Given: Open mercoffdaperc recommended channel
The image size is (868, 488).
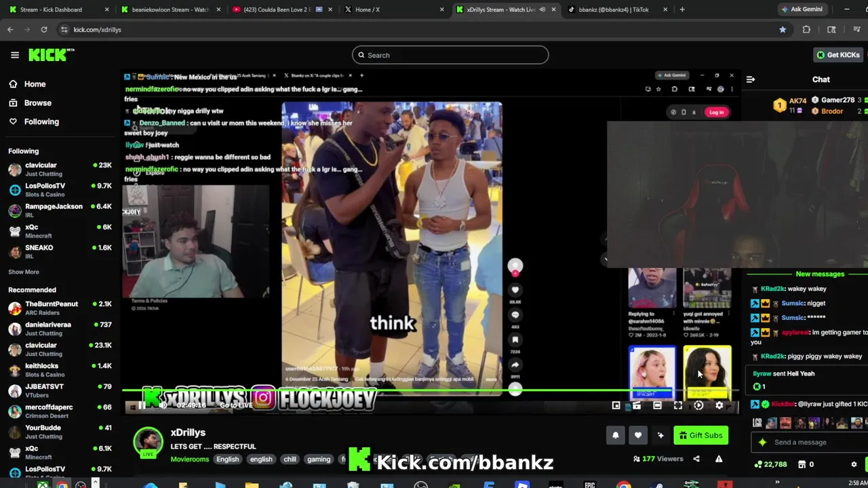Looking at the screenshot, I should (x=60, y=411).
